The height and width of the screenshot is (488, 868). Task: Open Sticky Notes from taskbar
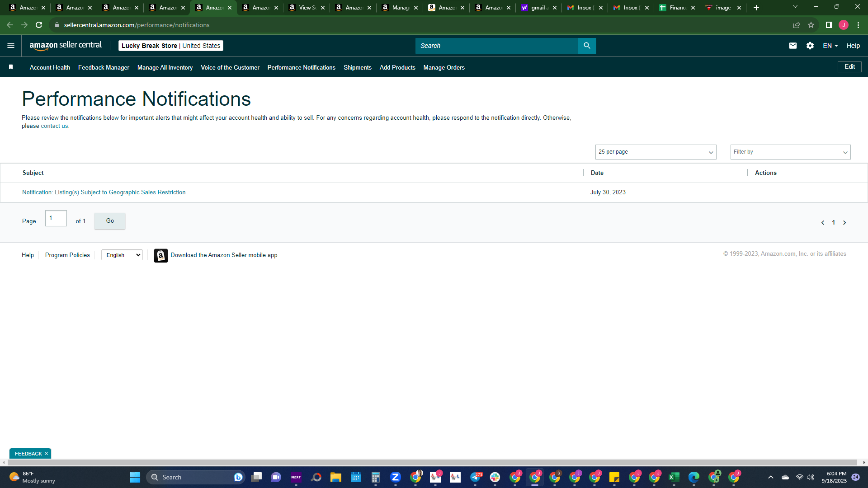(614, 477)
